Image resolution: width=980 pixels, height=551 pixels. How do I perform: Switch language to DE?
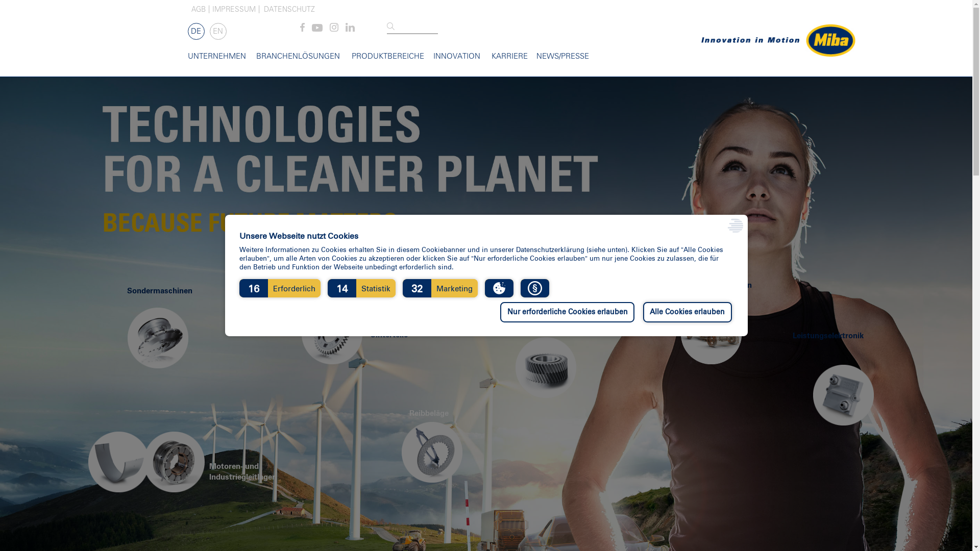196,32
